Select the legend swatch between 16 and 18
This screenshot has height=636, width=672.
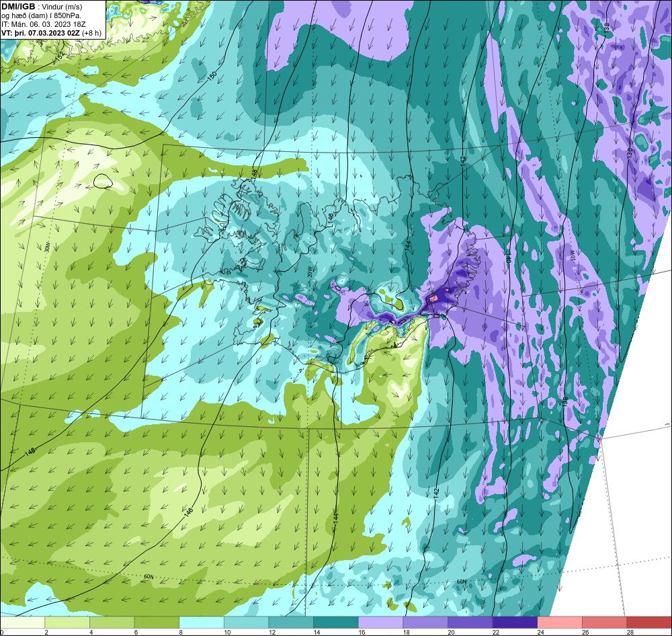click(380, 622)
